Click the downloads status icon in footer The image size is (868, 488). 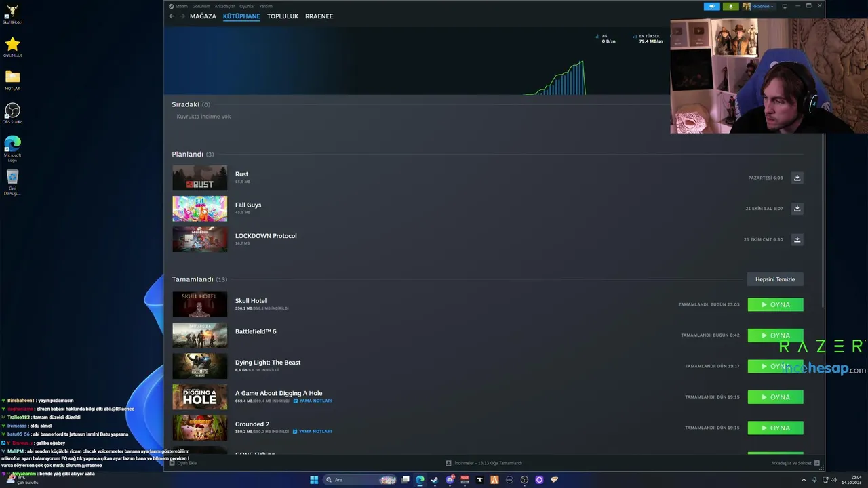[x=449, y=463]
